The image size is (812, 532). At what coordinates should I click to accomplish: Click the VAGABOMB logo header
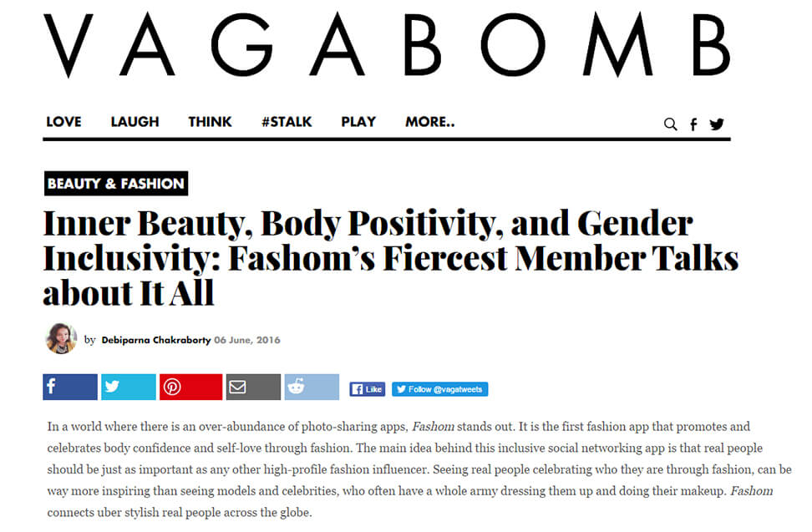pos(387,46)
